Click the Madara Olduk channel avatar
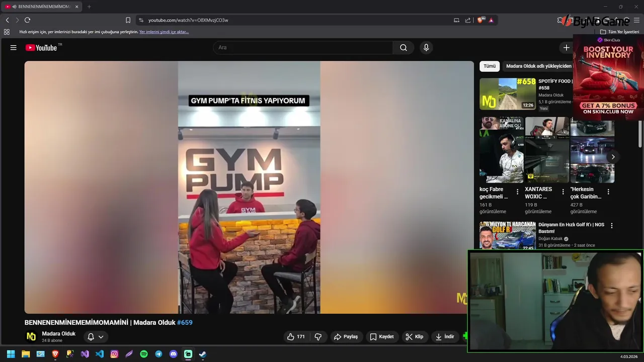This screenshot has width=644, height=362. coord(31,337)
